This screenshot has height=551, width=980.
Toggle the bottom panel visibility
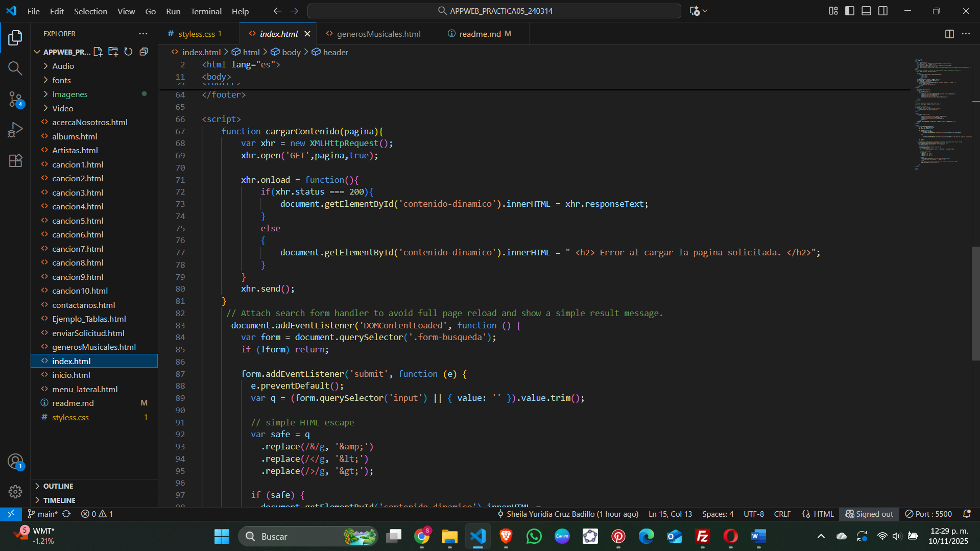tap(866, 11)
